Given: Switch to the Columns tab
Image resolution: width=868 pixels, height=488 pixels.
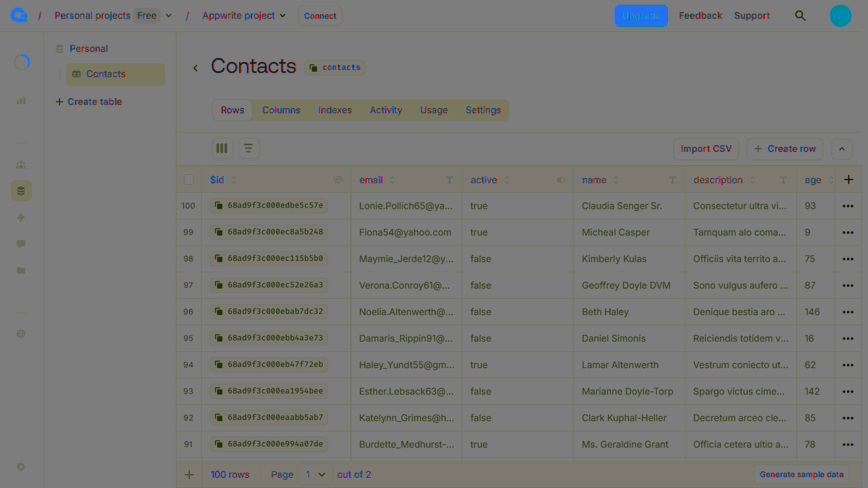Looking at the screenshot, I should (x=281, y=110).
